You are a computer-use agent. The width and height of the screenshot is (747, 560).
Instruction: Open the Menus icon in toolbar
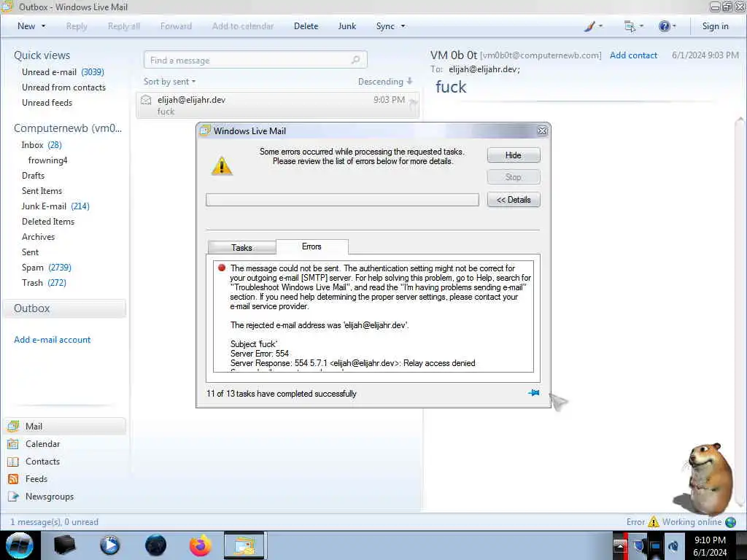[x=630, y=26]
